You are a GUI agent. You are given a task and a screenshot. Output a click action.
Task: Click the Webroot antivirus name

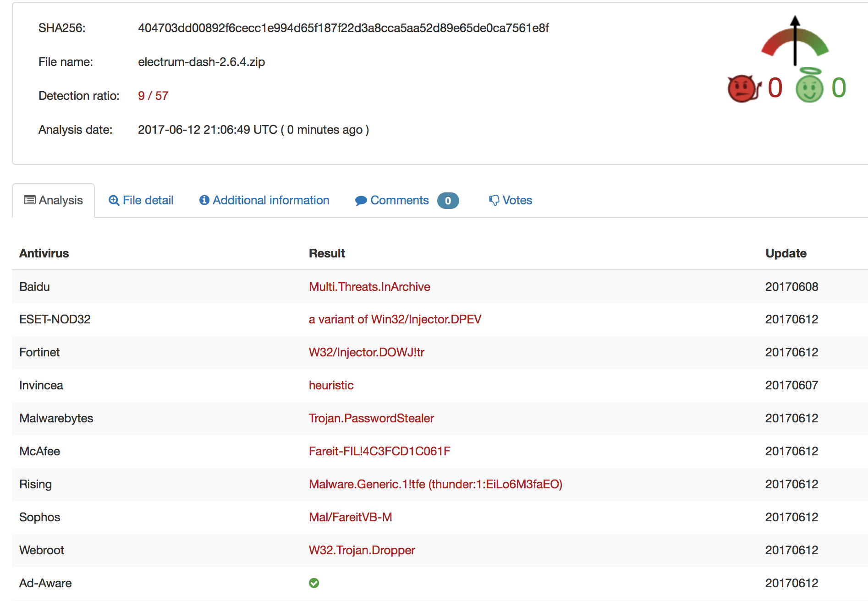click(42, 550)
